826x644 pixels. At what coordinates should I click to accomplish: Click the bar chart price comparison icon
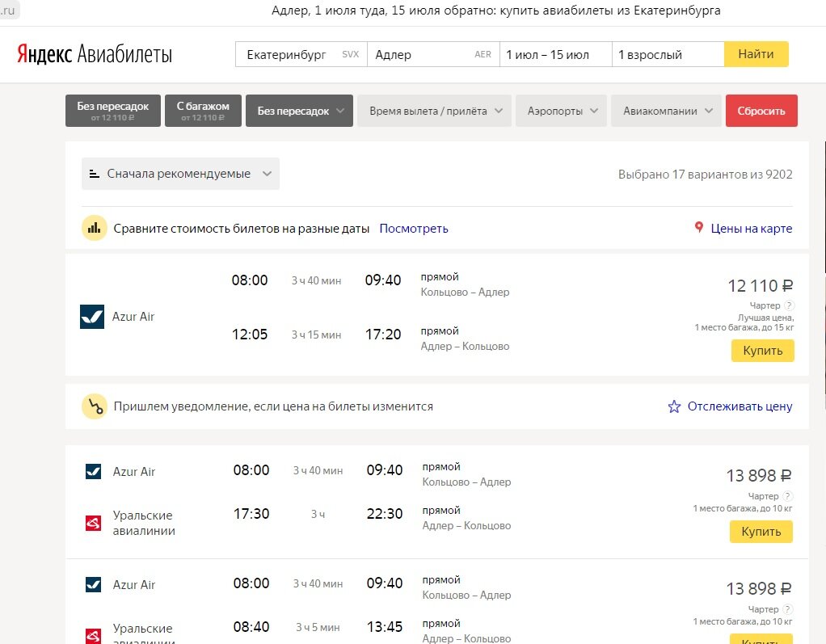coord(95,228)
